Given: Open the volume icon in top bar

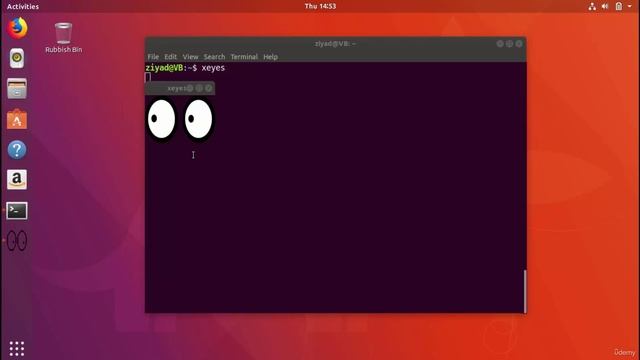Looking at the screenshot, I should pos(605,6).
